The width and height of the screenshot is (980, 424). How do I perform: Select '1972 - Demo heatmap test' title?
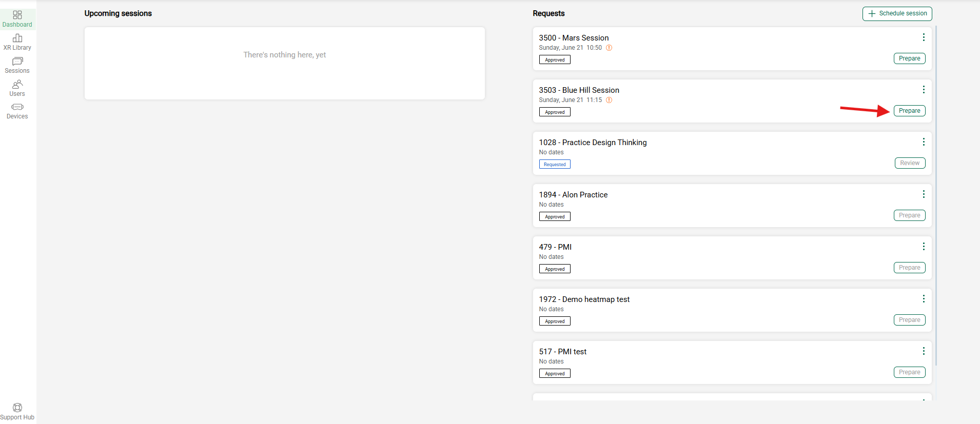[x=584, y=299]
